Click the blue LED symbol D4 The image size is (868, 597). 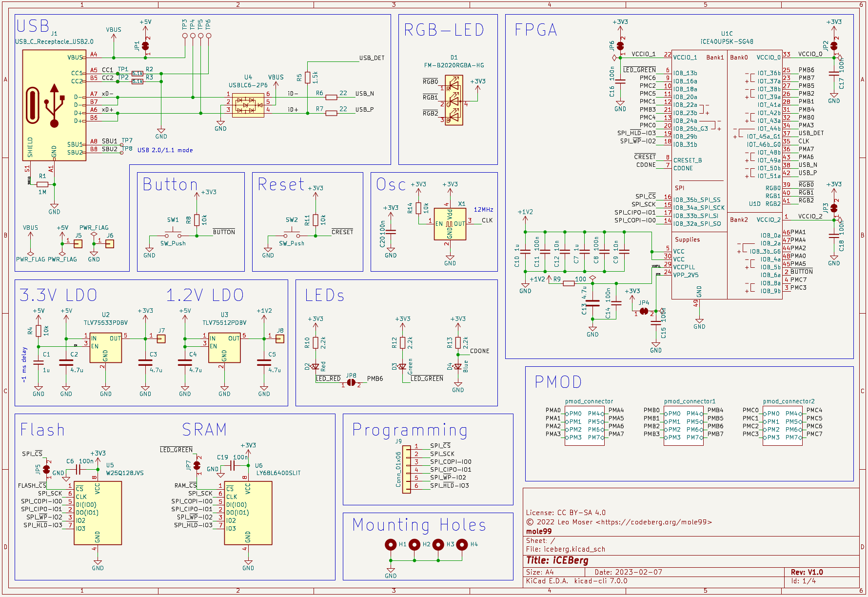(x=458, y=367)
